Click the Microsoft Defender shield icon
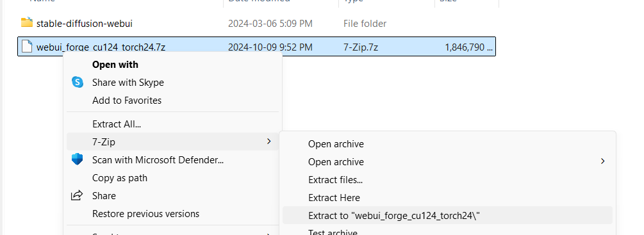Image resolution: width=644 pixels, height=235 pixels. point(77,159)
